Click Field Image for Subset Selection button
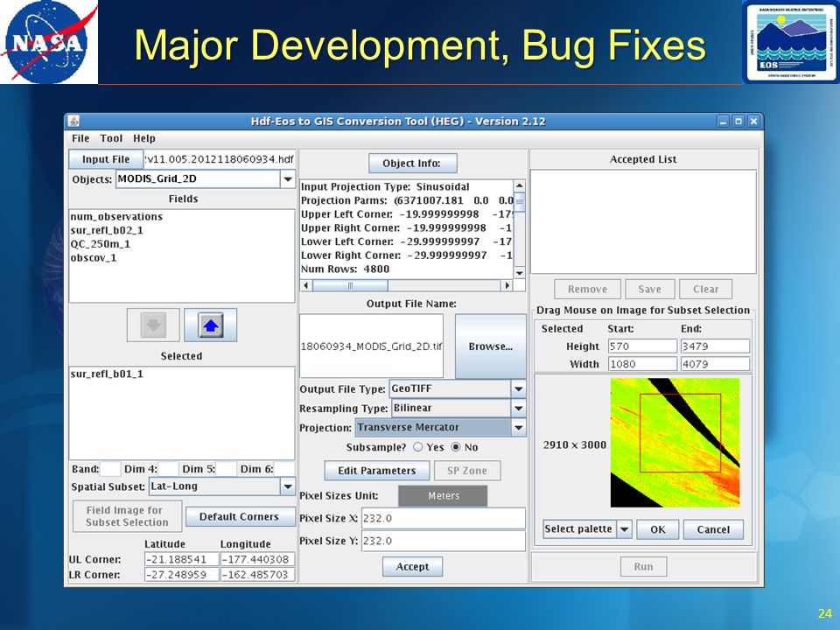 (128, 516)
